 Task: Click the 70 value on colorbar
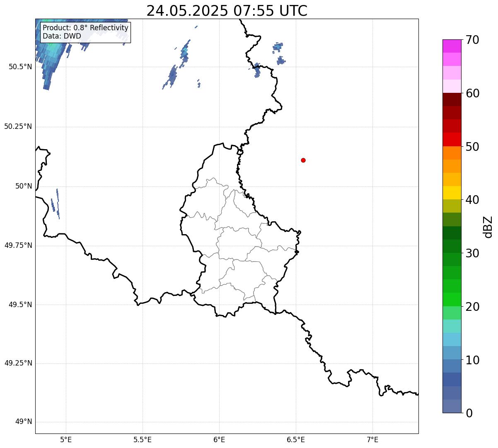point(472,40)
